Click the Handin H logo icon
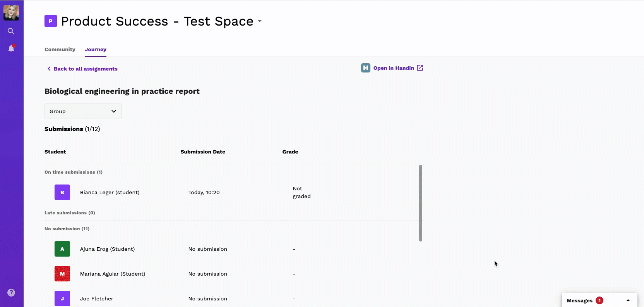The height and width of the screenshot is (307, 644). tap(366, 68)
